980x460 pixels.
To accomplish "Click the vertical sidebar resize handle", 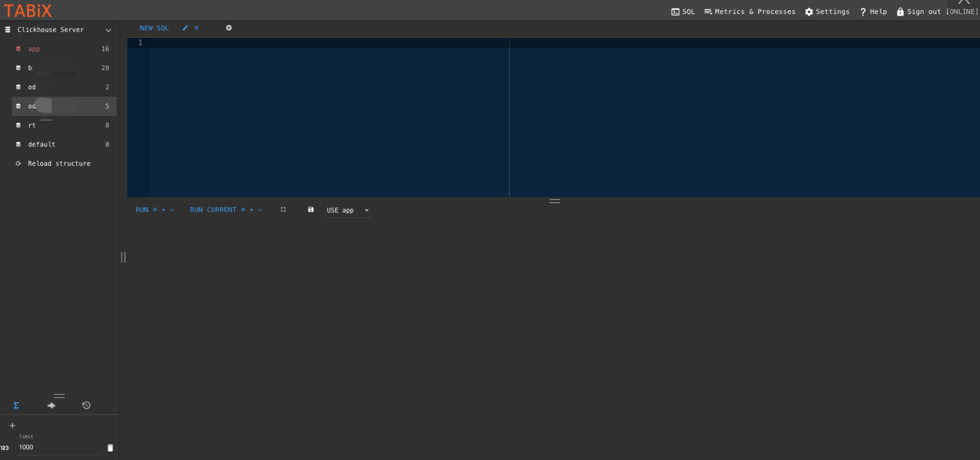I will point(123,257).
